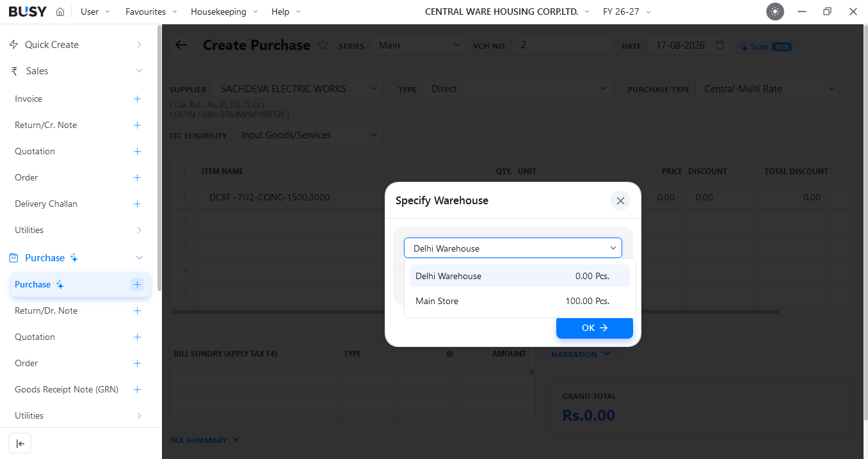Open Invoice under Sales
Viewport: 868px width, 459px height.
pyautogui.click(x=29, y=99)
